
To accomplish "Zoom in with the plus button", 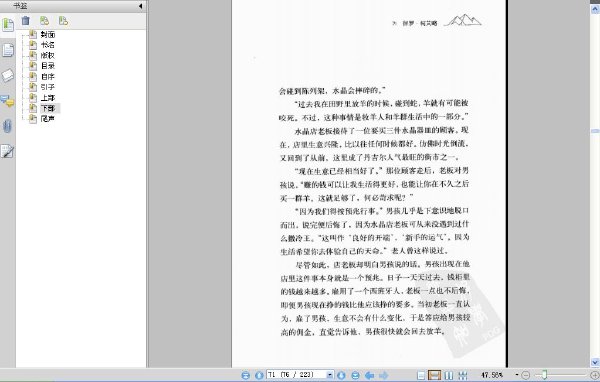I will pos(595,375).
